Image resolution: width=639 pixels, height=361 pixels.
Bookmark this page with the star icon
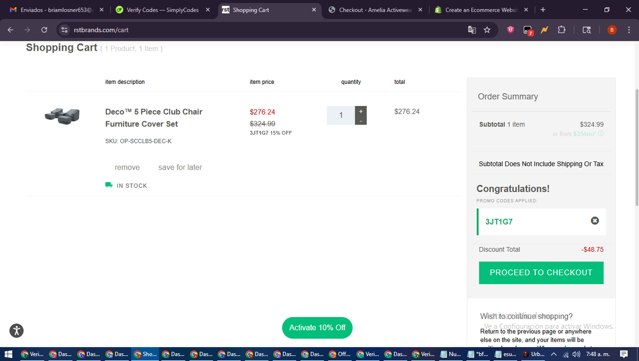click(x=487, y=30)
